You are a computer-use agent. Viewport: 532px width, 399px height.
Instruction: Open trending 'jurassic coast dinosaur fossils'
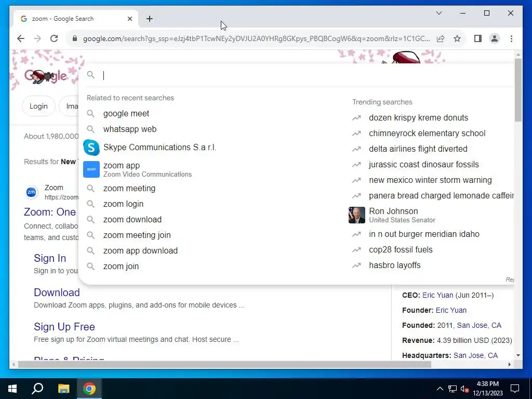(424, 165)
